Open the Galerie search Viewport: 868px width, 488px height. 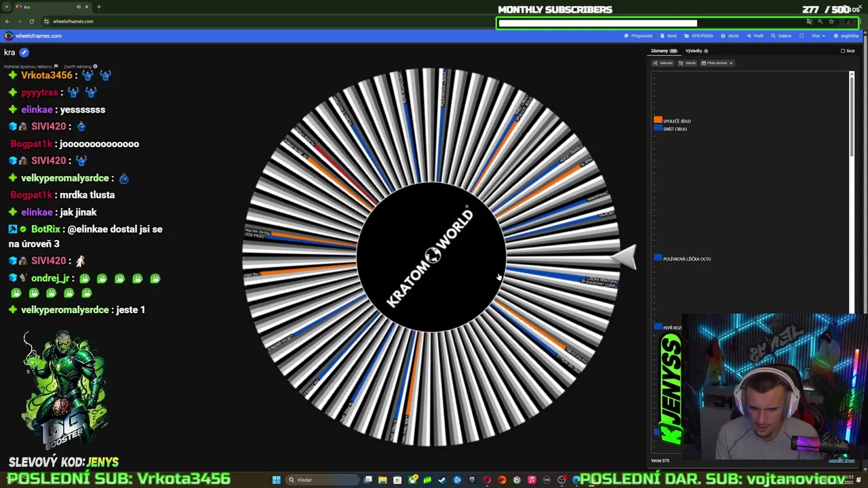(x=781, y=36)
